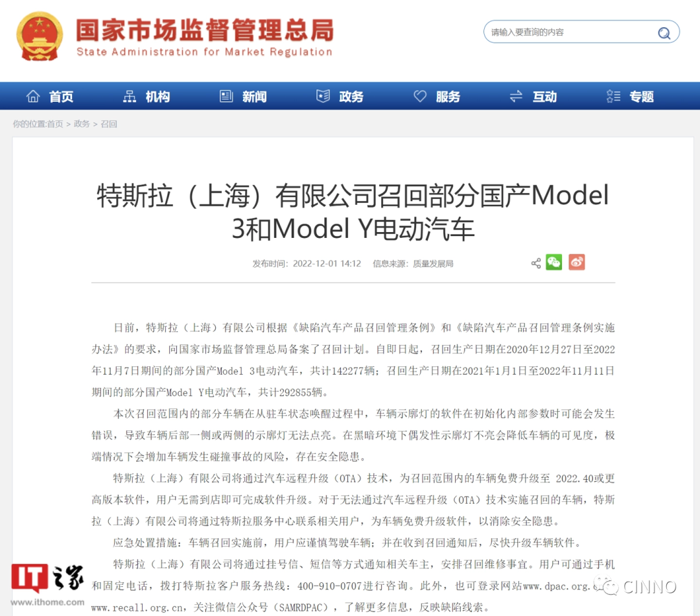Open the 新闻 navigation item
This screenshot has width=700, height=616.
pos(255,97)
